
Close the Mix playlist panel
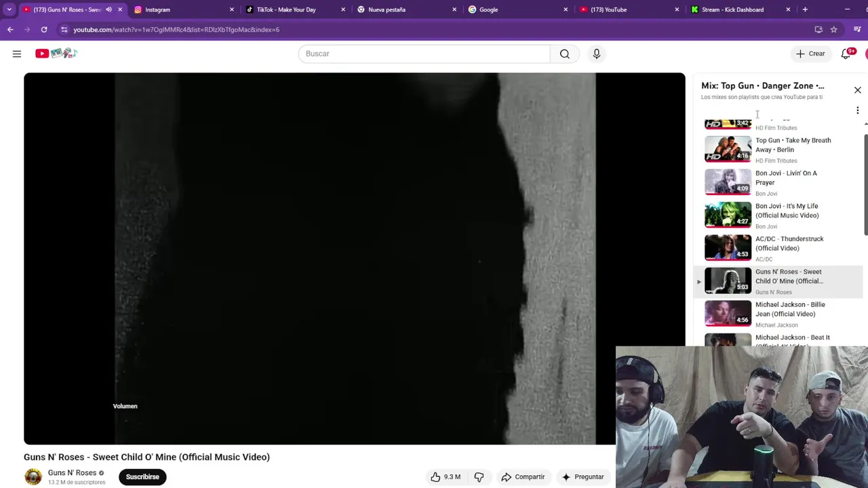point(857,90)
